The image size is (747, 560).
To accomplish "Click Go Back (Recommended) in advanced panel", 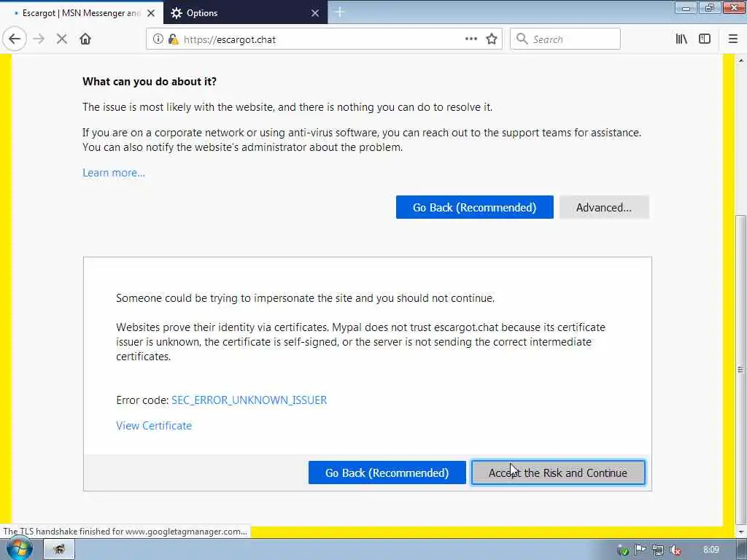I will pos(387,472).
